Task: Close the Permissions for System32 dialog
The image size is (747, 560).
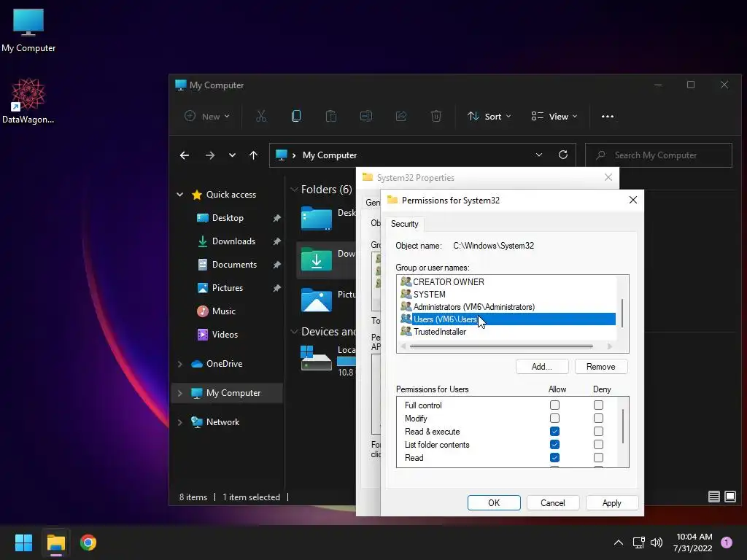Action: (x=632, y=200)
